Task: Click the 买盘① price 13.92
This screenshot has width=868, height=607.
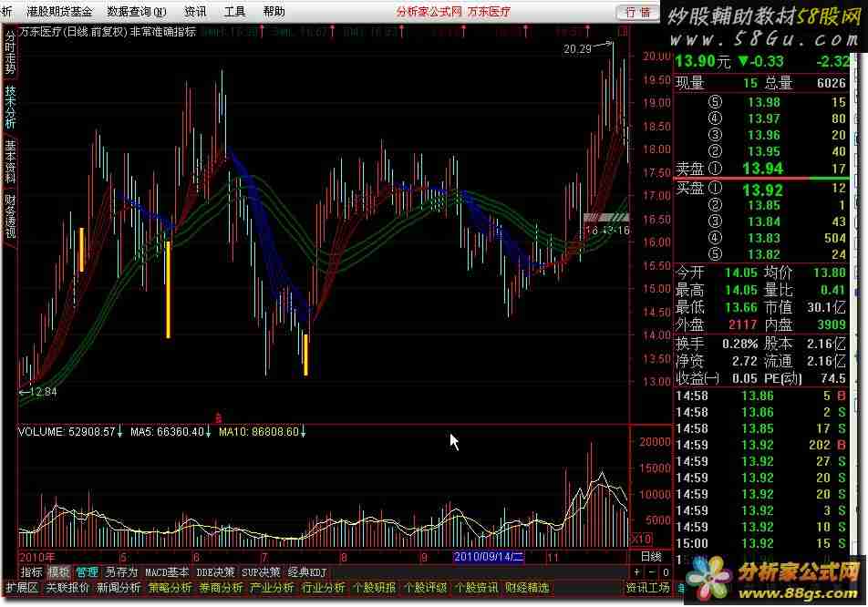Action: (763, 190)
